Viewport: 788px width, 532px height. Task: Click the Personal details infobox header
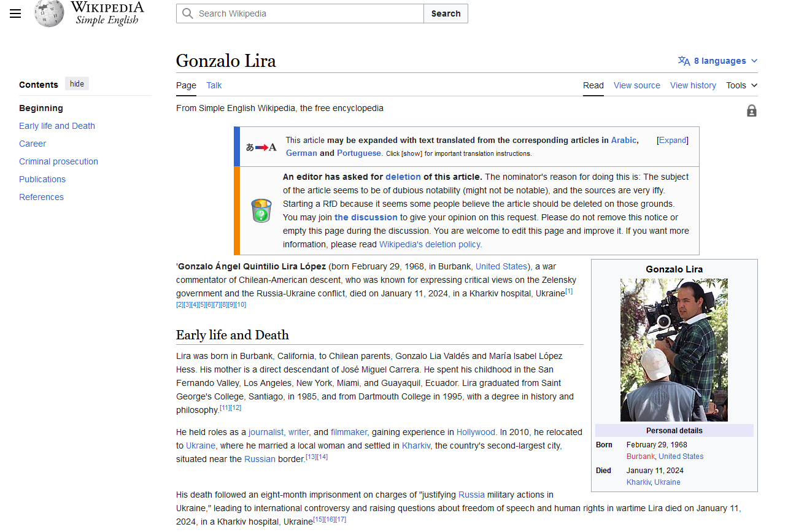coord(674,431)
